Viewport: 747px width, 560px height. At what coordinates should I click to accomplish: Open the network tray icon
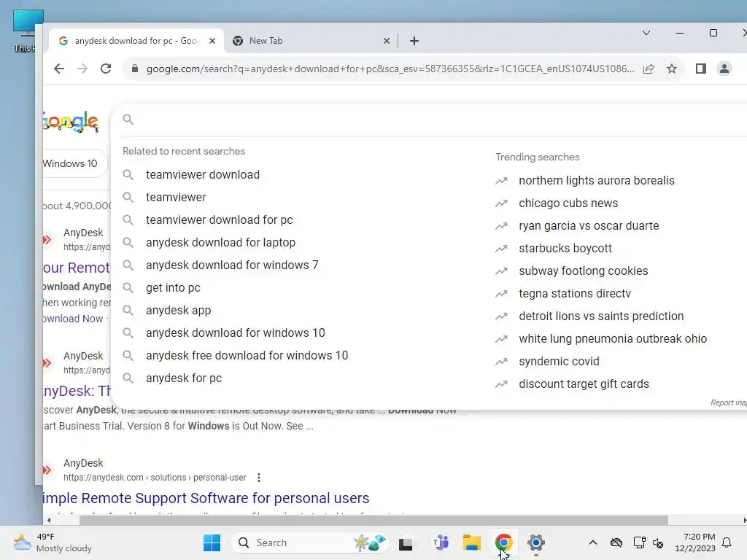(x=639, y=542)
